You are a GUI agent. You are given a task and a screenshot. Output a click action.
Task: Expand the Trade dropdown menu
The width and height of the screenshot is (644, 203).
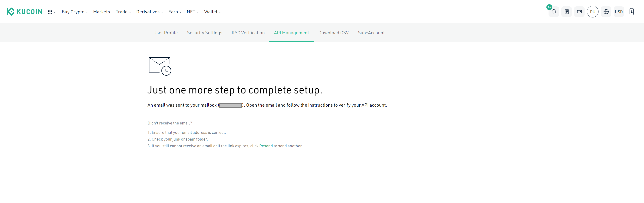123,12
